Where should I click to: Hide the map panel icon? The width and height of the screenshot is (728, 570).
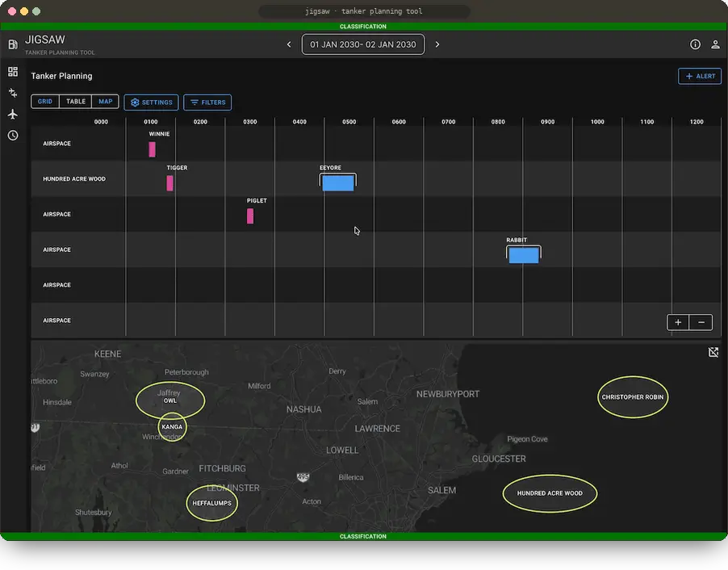[713, 352]
